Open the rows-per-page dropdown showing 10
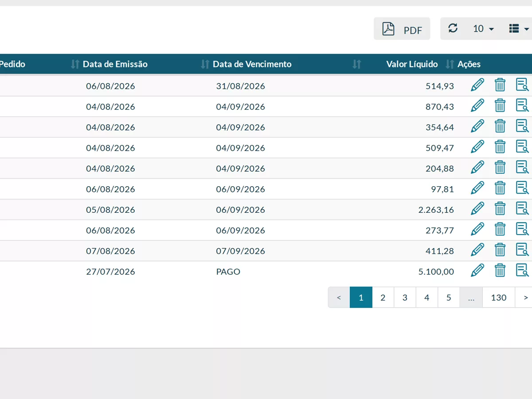Image resolution: width=532 pixels, height=399 pixels. [x=483, y=29]
